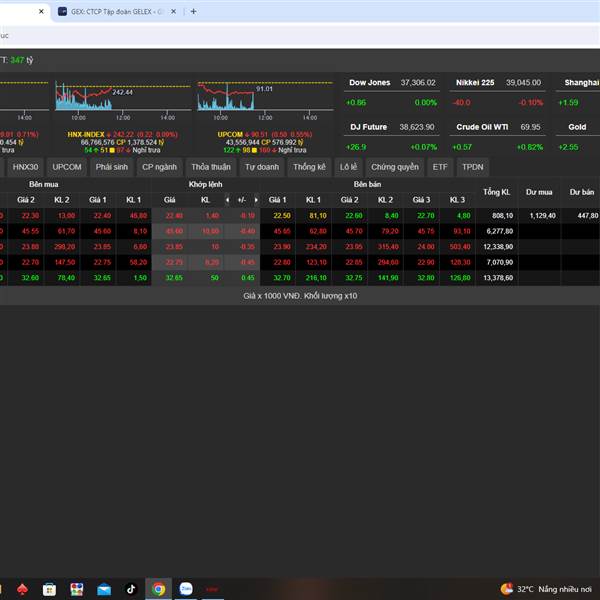Open ETF tab

click(x=440, y=167)
